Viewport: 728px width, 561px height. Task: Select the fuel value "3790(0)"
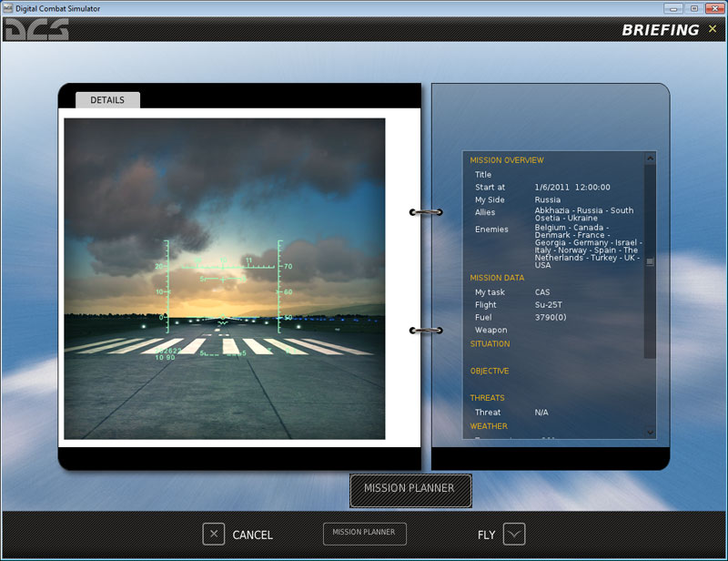551,318
